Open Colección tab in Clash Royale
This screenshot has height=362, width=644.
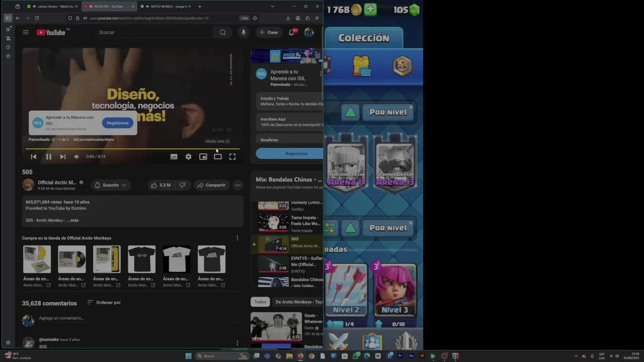click(364, 38)
